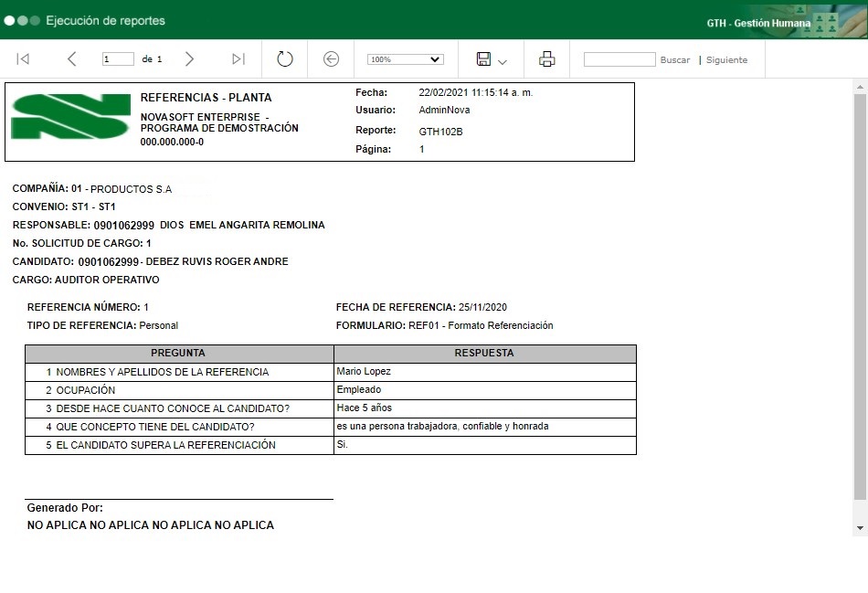Click NOVASOFT ENTERPRISE - PROGRAMA DE DEMOSTRACIÓN text
Image resolution: width=868 pixels, height=593 pixels.
coord(219,122)
